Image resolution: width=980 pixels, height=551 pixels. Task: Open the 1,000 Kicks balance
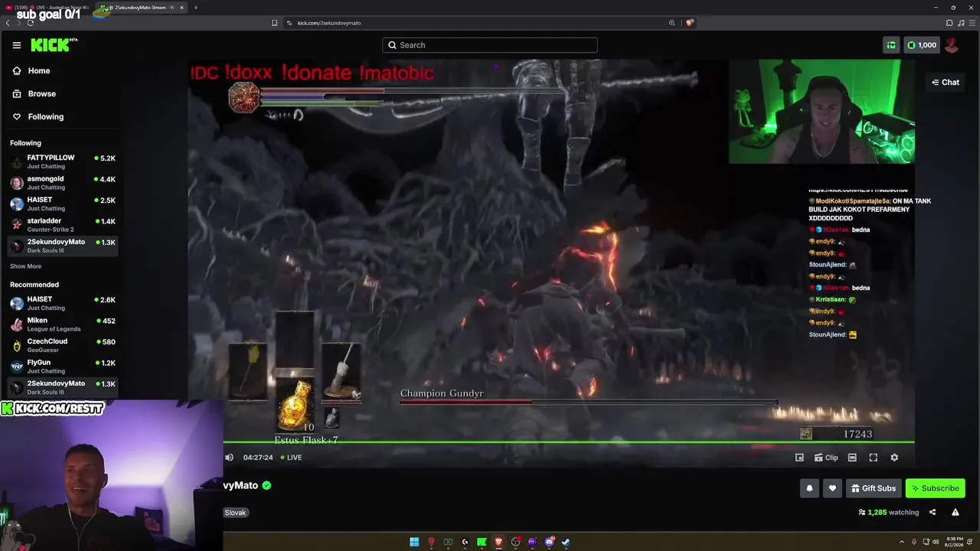tap(922, 45)
